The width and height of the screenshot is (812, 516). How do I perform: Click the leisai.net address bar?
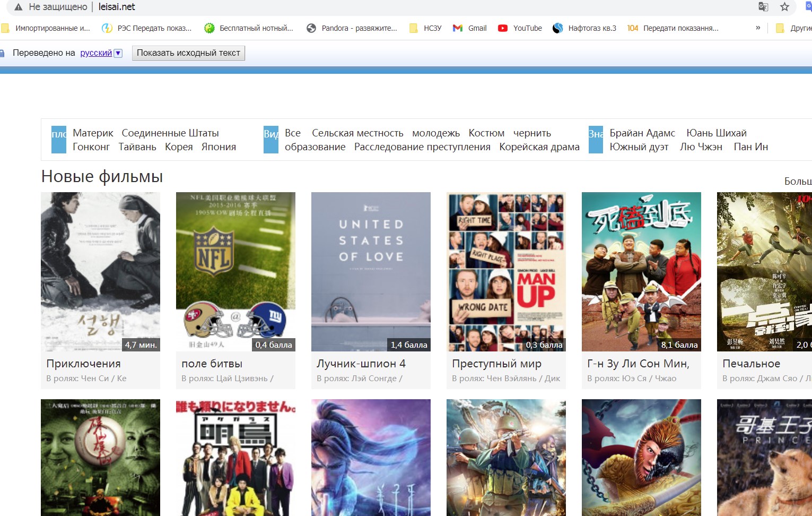(117, 7)
